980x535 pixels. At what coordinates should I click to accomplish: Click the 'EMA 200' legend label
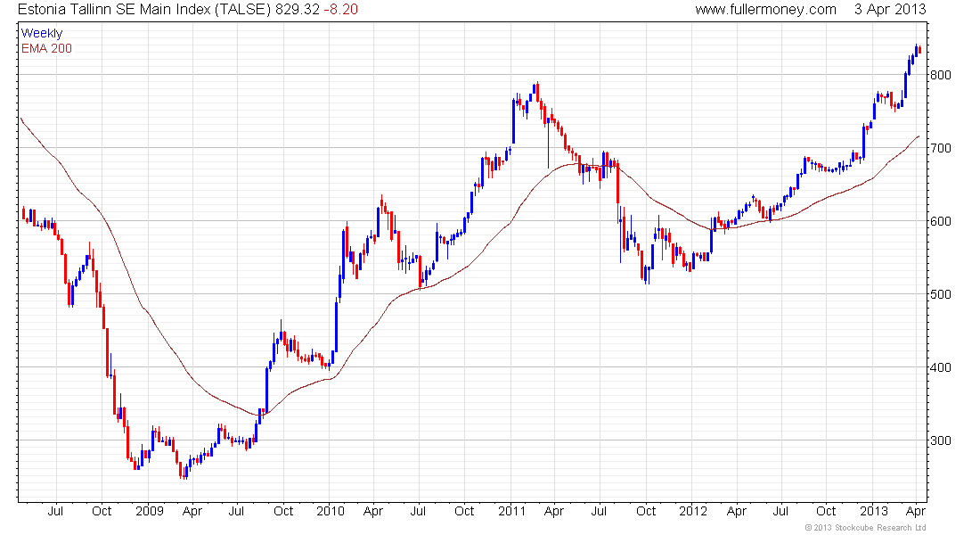coord(46,48)
